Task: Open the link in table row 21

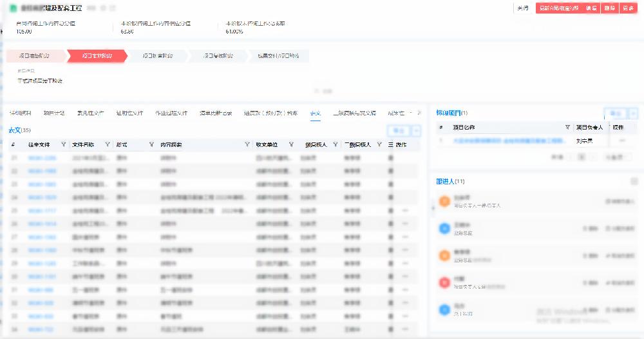Action: 42,158
